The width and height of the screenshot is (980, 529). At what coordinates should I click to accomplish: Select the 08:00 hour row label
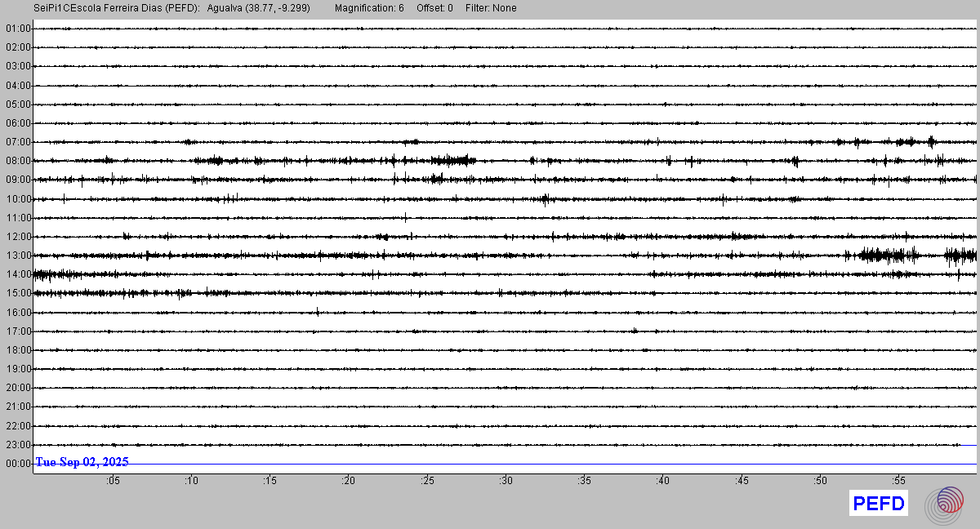17,161
